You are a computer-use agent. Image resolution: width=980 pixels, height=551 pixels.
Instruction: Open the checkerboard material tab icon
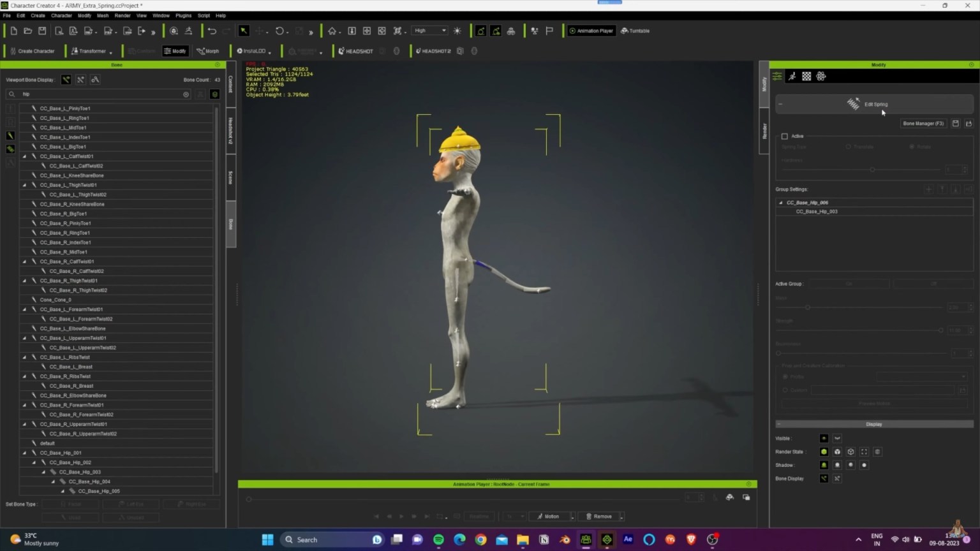pos(806,77)
